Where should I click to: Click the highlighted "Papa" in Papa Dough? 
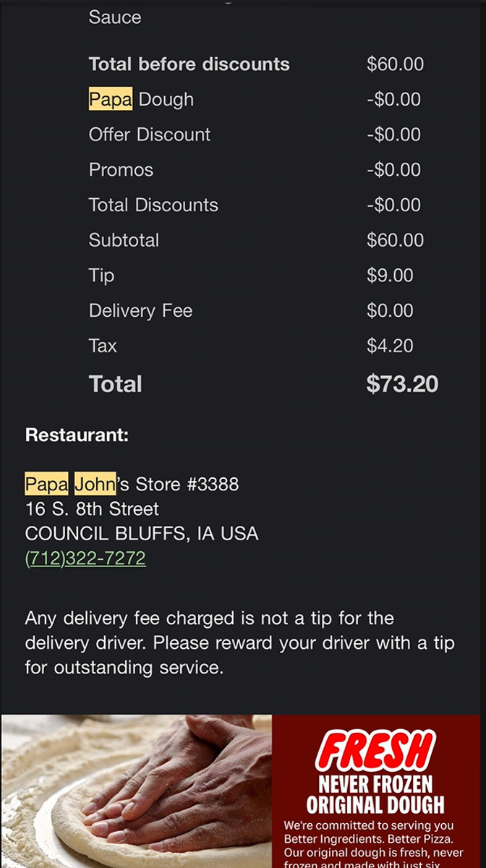(110, 99)
